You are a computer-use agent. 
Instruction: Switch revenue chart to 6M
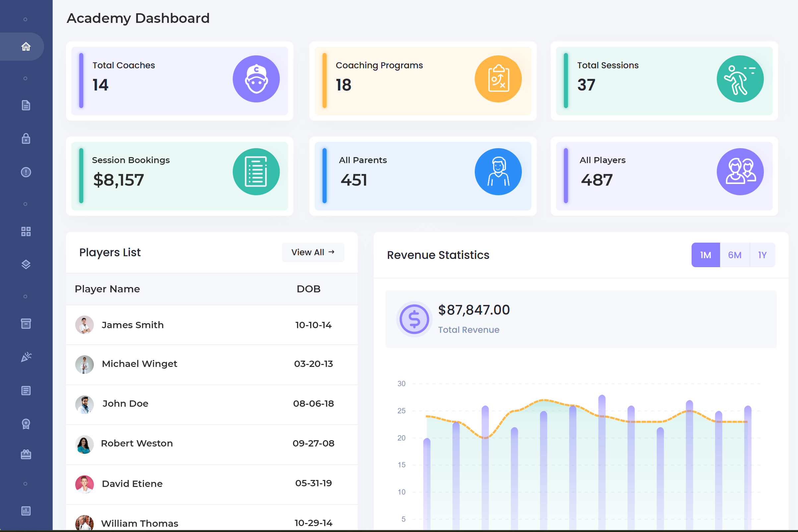[x=735, y=255]
